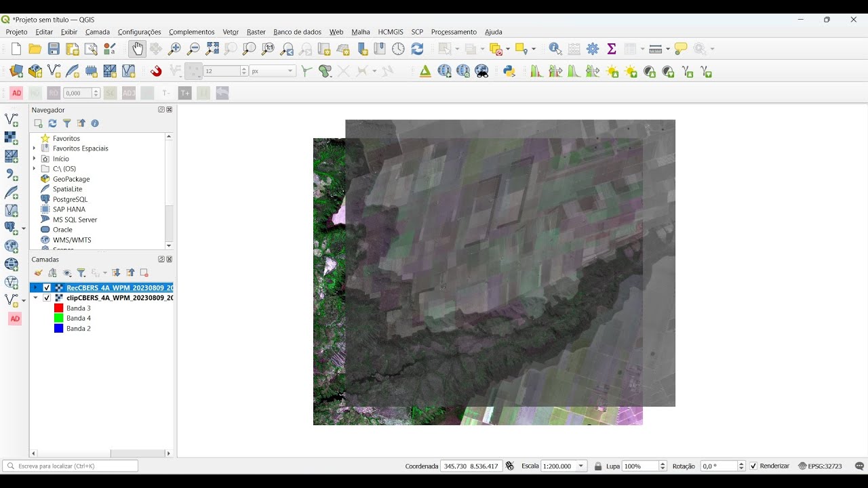Open temporal controller clock icon
The width and height of the screenshot is (868, 488).
coord(398,49)
